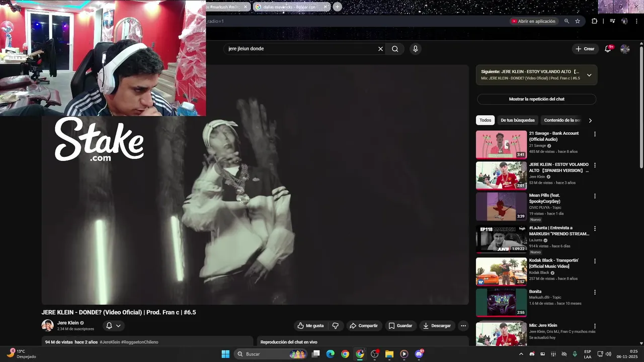Toggle notification bell dropdown for Jere Klein

(x=113, y=326)
